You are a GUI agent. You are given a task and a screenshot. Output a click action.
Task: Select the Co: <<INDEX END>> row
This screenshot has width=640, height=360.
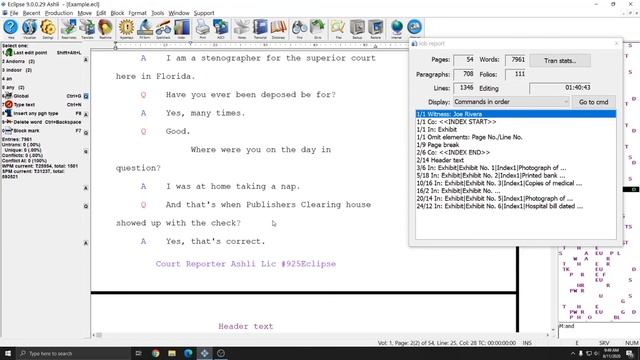pyautogui.click(x=516, y=152)
